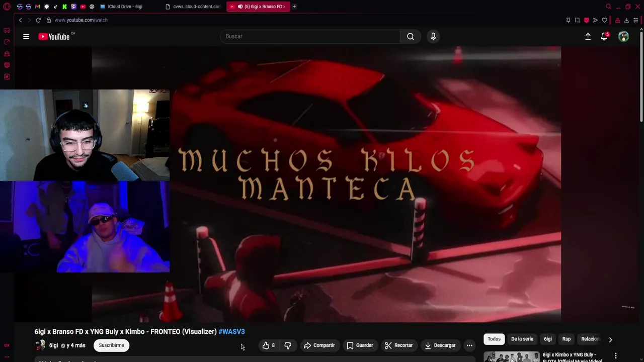
Task: Open the 6igi channel avatar
Action: (x=40, y=345)
